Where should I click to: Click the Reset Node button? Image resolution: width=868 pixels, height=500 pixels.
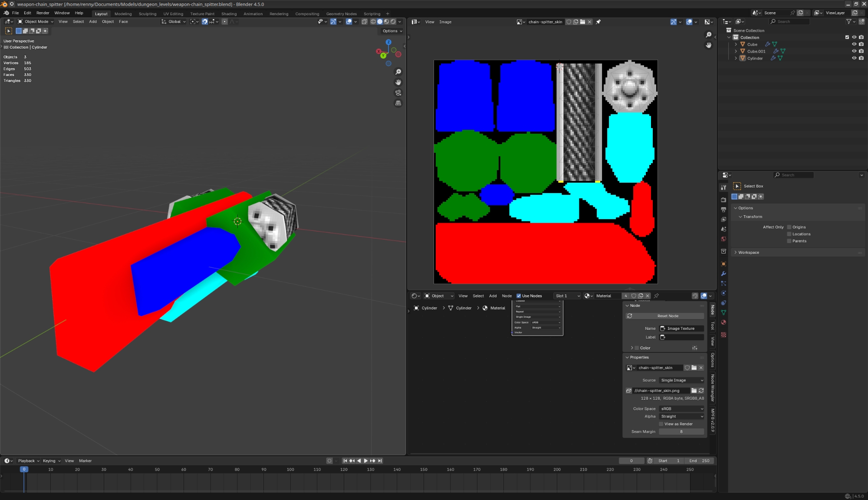pyautogui.click(x=667, y=316)
